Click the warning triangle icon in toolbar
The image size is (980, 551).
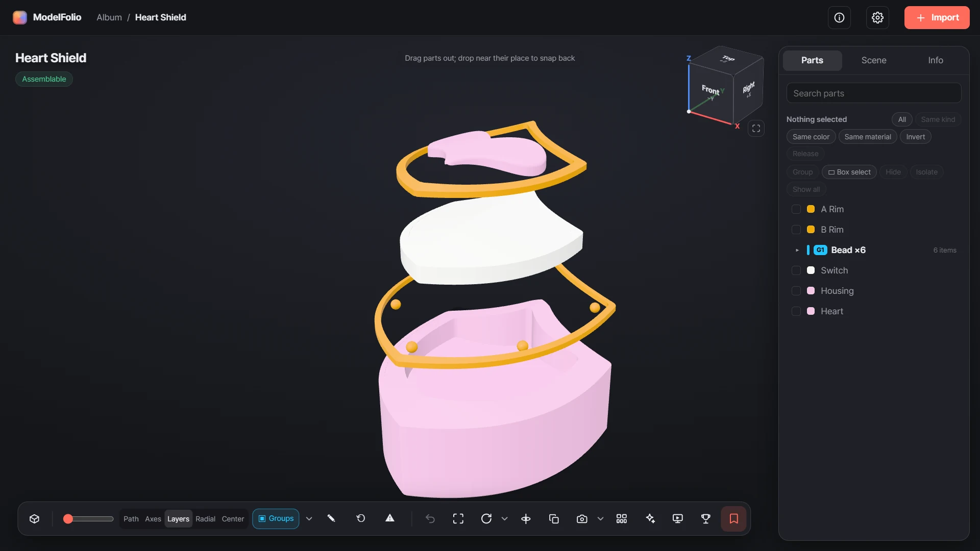pyautogui.click(x=390, y=518)
